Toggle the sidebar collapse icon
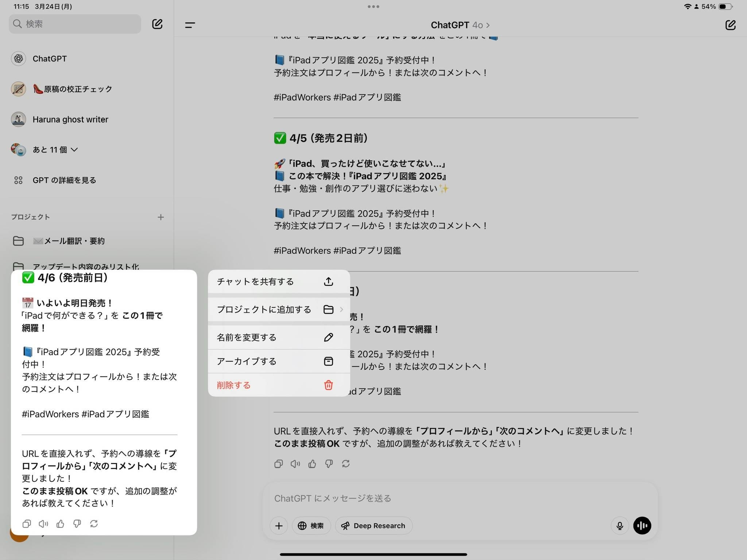The height and width of the screenshot is (560, 747). click(190, 25)
